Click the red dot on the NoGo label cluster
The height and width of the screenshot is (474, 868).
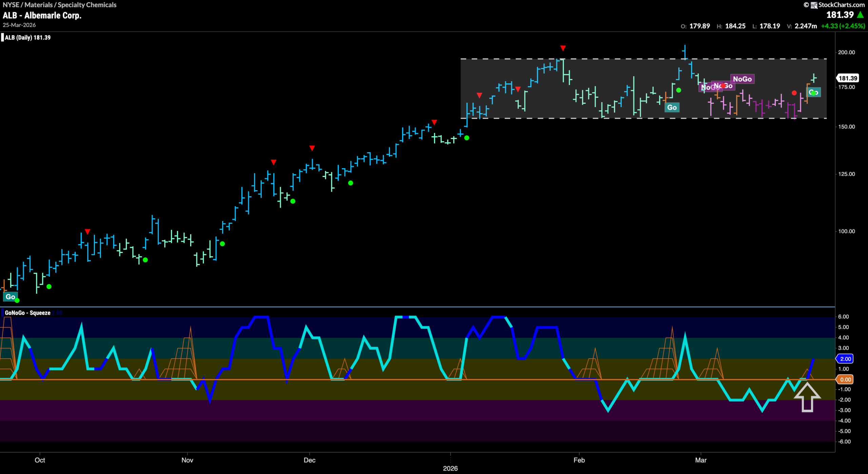[x=723, y=85]
